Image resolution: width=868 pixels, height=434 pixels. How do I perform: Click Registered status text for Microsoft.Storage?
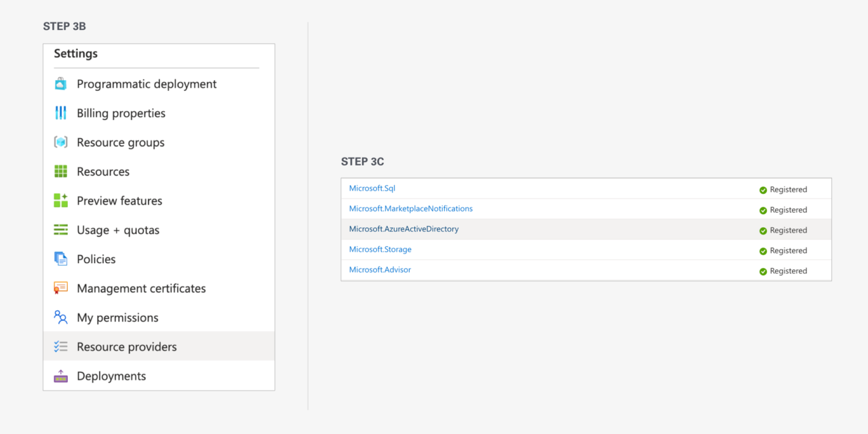click(x=789, y=251)
